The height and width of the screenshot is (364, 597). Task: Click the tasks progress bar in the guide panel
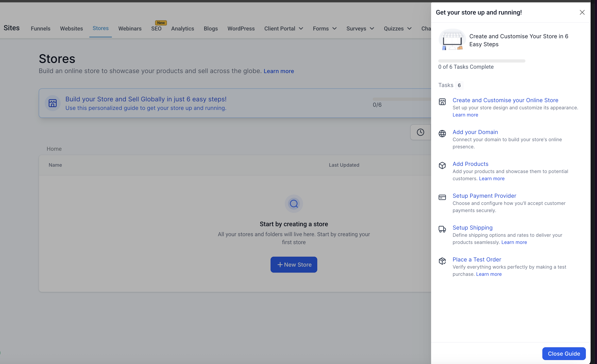(481, 61)
